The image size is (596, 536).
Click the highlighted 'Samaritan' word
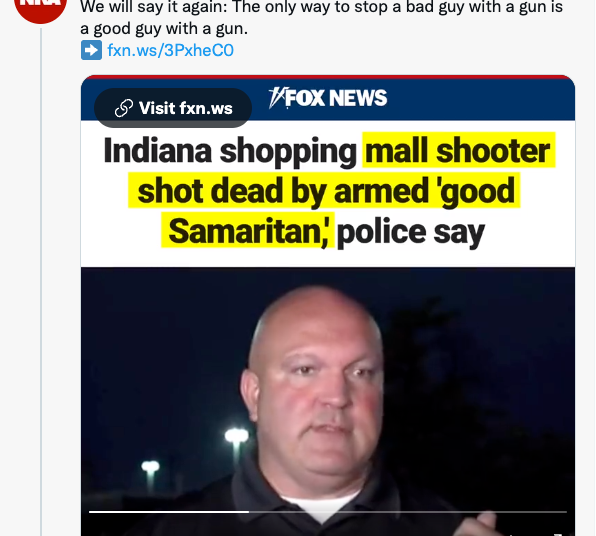[x=247, y=231]
